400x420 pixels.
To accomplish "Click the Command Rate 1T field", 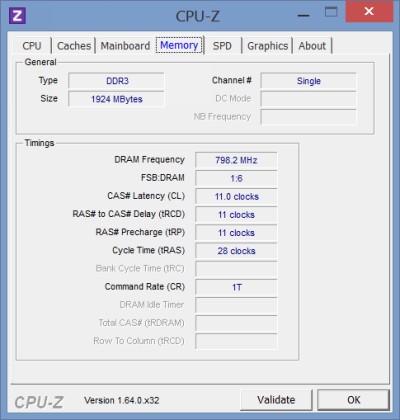I will tap(236, 287).
